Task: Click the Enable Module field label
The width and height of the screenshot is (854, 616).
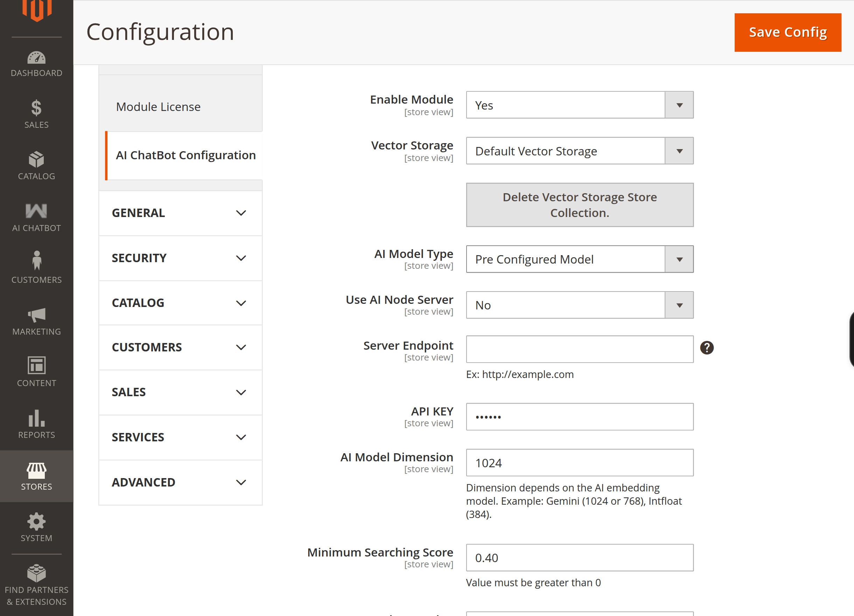Action: (x=412, y=99)
